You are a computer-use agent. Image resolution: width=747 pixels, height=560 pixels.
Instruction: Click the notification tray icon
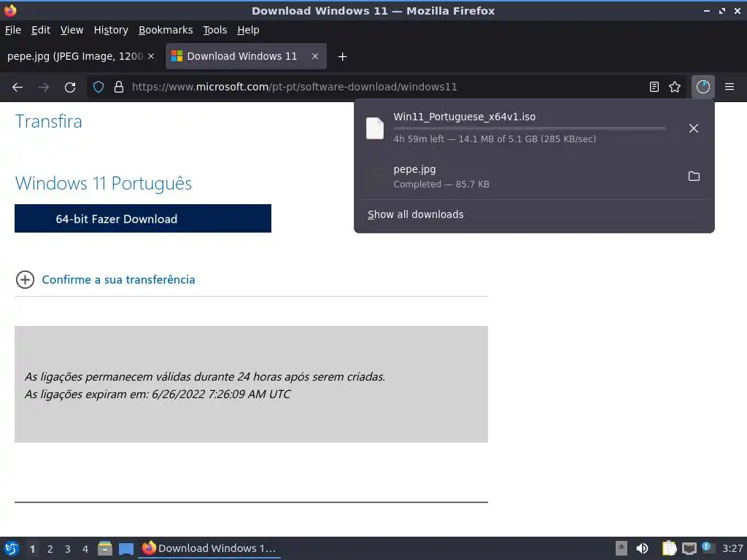click(x=708, y=548)
